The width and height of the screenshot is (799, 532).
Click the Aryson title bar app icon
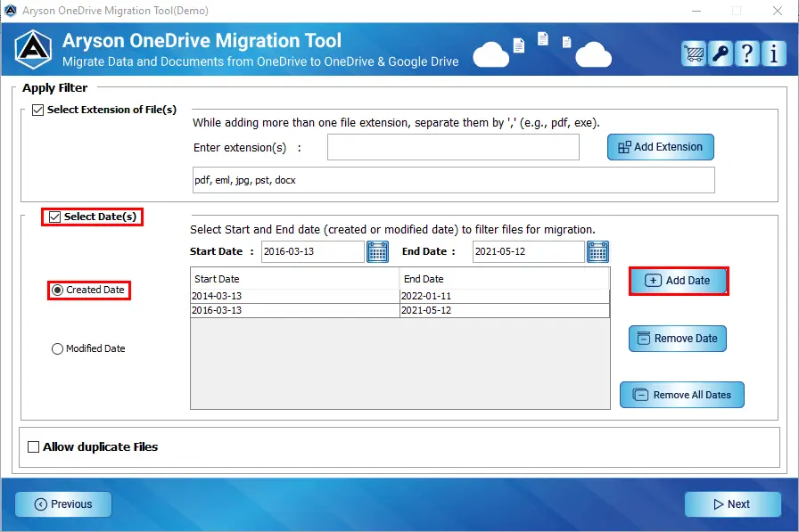click(x=10, y=10)
